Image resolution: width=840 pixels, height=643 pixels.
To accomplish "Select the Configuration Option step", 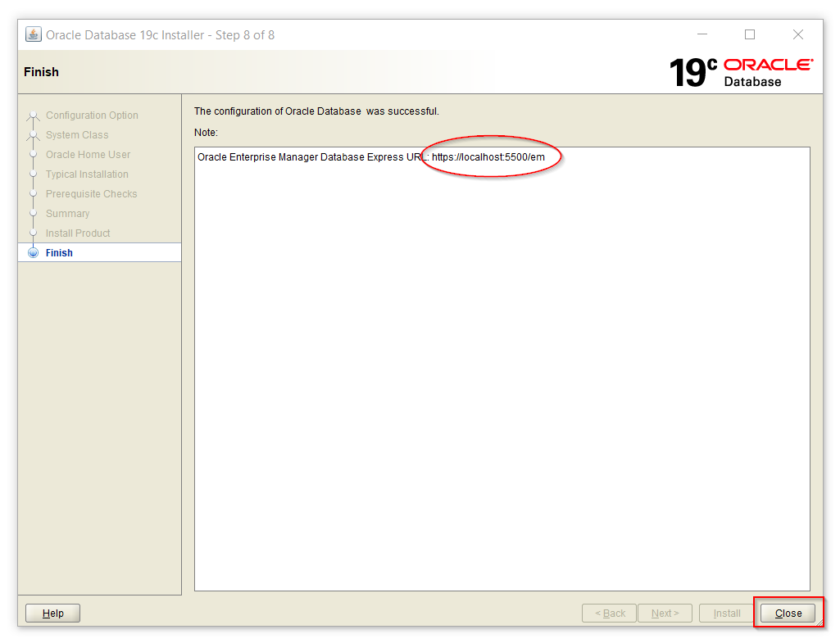I will pyautogui.click(x=92, y=115).
